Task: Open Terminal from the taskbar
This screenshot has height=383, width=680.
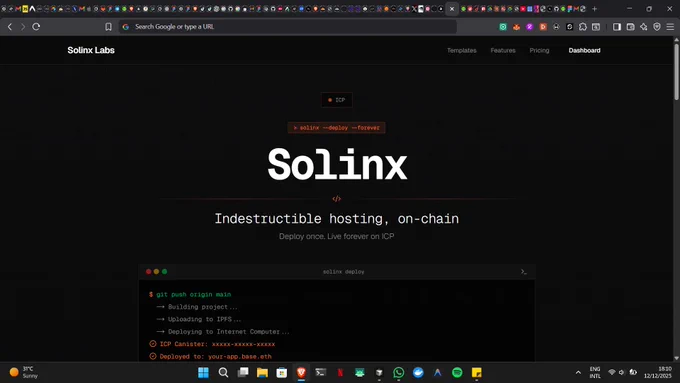Action: (320, 373)
